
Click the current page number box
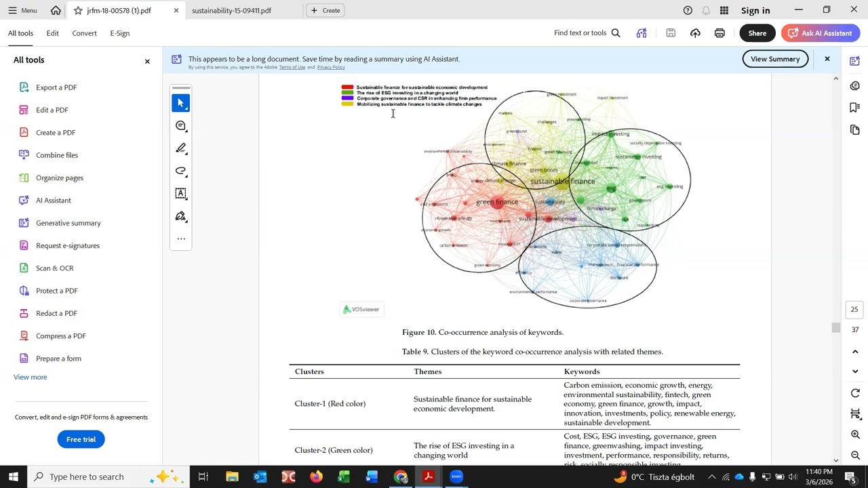tap(854, 310)
